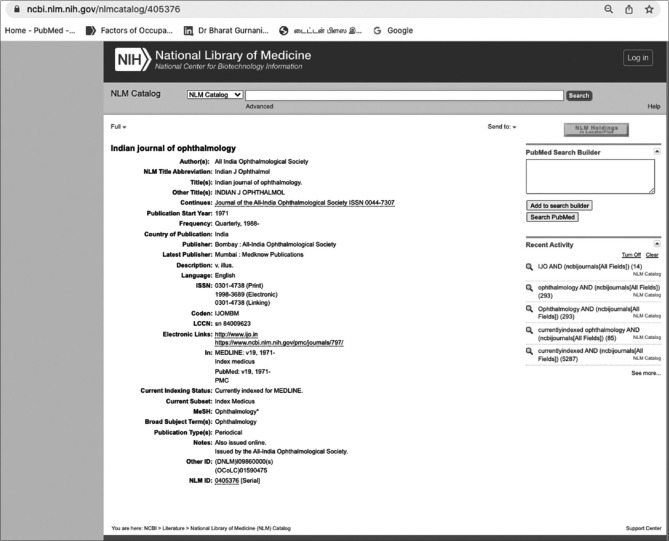Open the http://www.ijo.in electronic link
669x541 pixels.
(235, 334)
